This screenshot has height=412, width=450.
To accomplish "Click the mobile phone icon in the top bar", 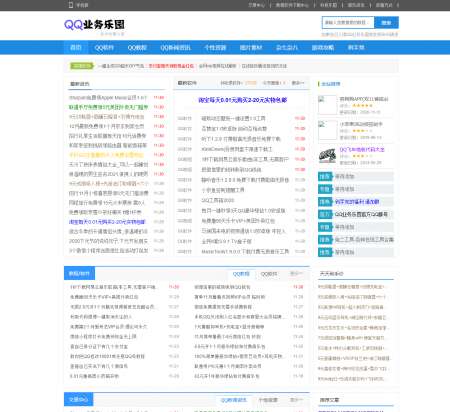I will [71, 5].
